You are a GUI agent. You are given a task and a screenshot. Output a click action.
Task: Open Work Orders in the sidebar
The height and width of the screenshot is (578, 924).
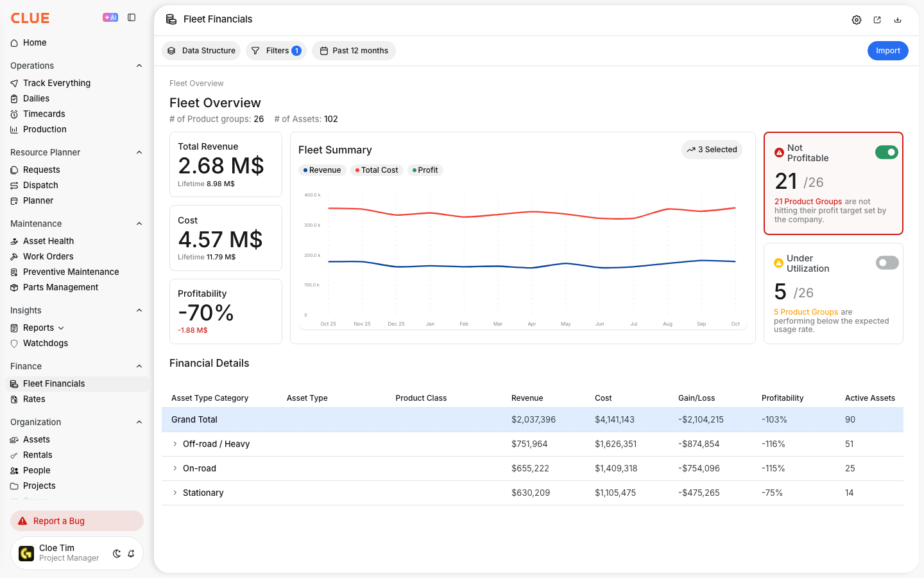pyautogui.click(x=48, y=256)
